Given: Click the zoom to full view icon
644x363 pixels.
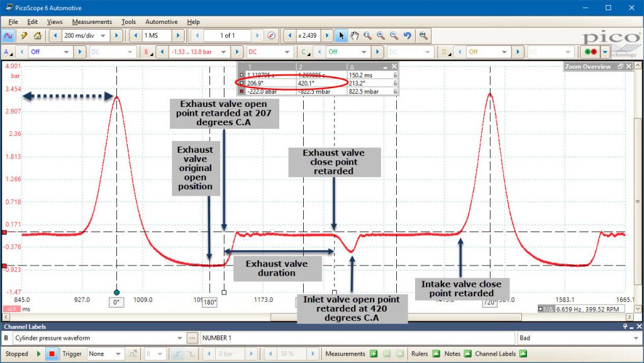Looking at the screenshot, I should 423,36.
